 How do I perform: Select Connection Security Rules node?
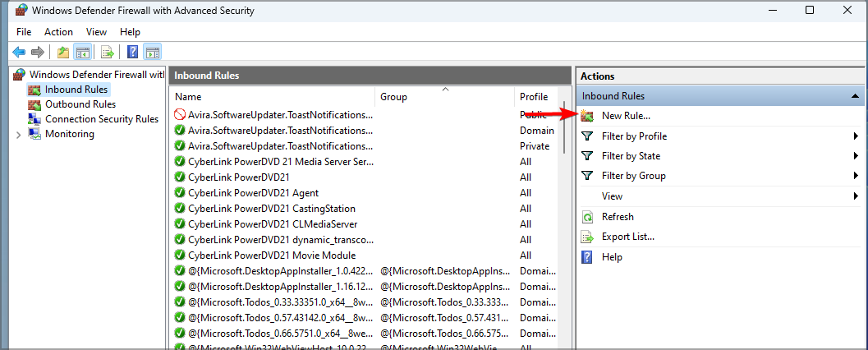pos(101,119)
